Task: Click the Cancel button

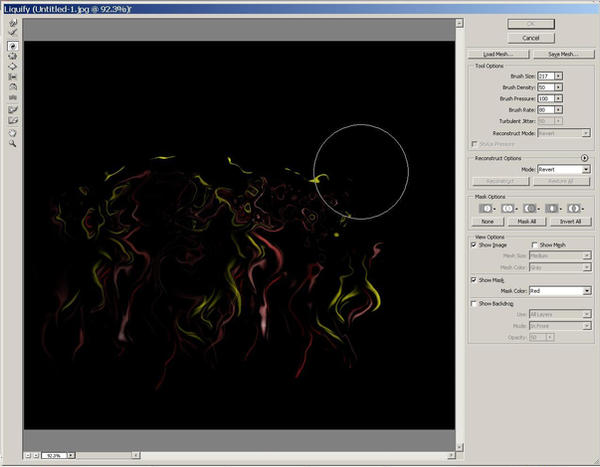Action: (x=531, y=38)
